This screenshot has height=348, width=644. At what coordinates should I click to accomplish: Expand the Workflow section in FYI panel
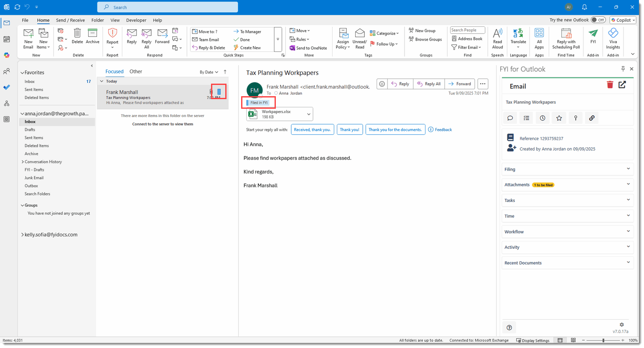628,231
